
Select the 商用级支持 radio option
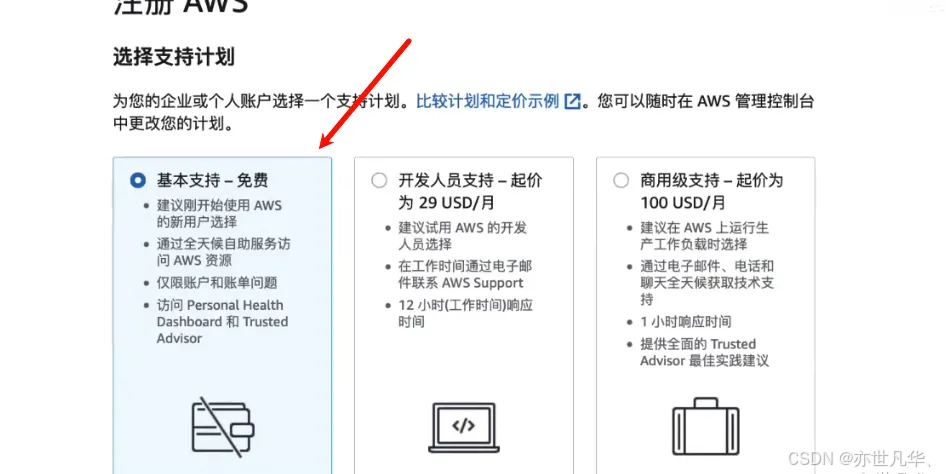[621, 180]
